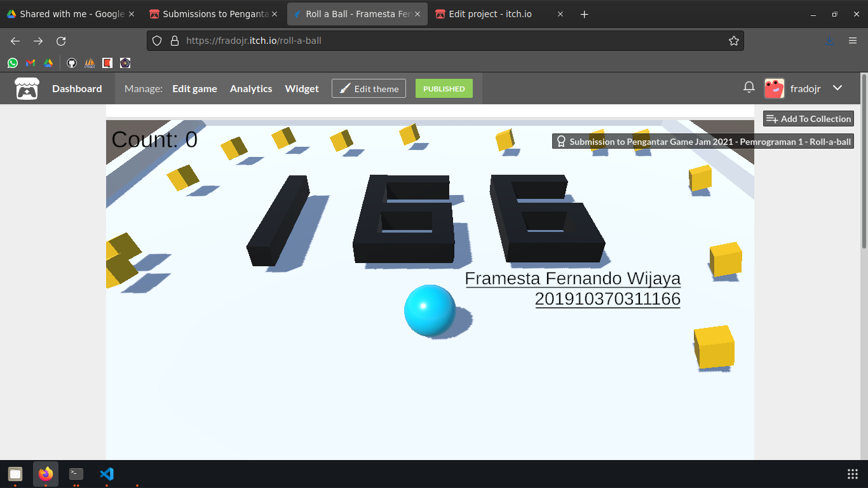868x488 pixels.
Task: Expand the fradojr account dropdown chevron
Action: [837, 88]
